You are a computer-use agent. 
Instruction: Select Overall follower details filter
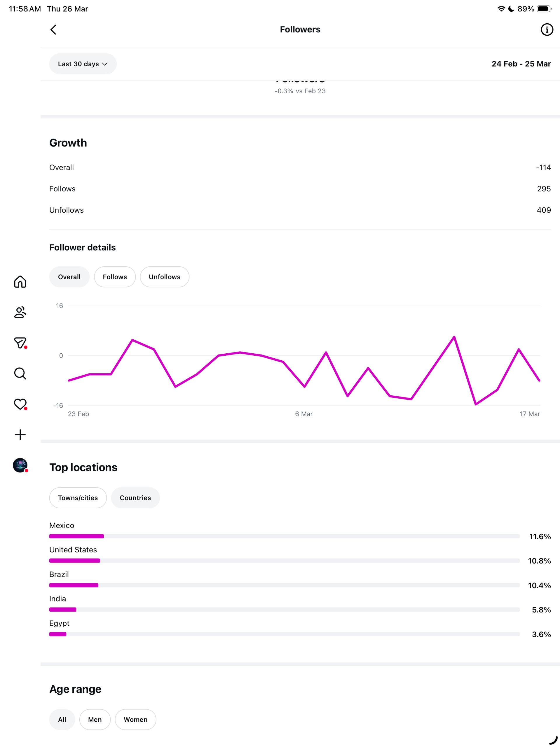[69, 277]
